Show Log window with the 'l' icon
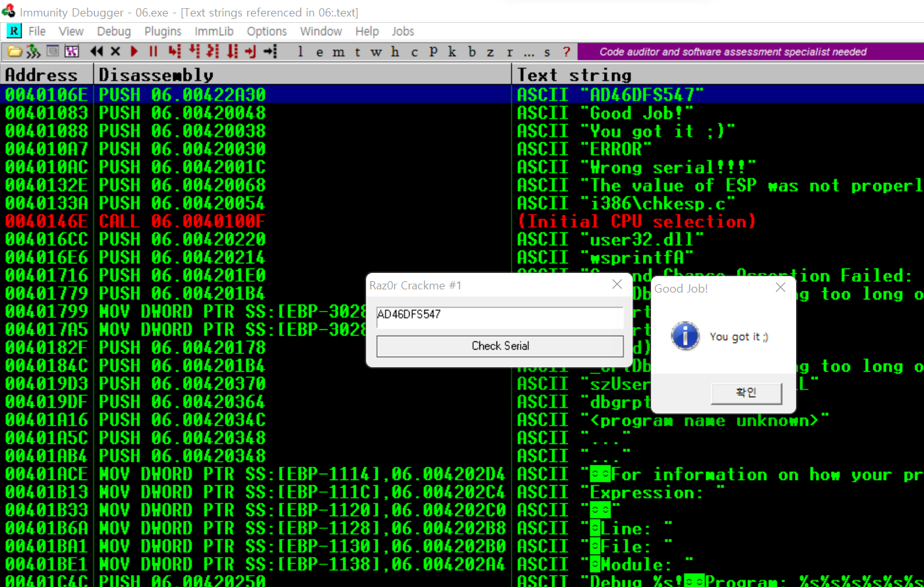 pos(300,52)
